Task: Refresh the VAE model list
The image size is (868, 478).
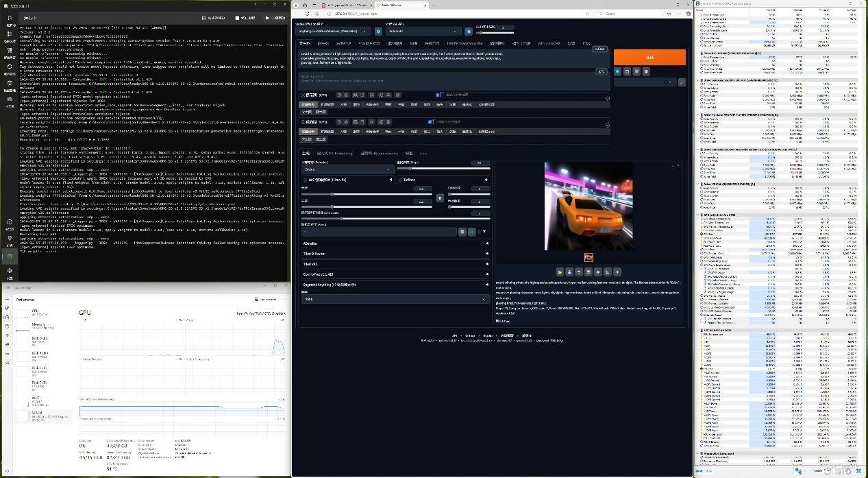Action: click(469, 31)
